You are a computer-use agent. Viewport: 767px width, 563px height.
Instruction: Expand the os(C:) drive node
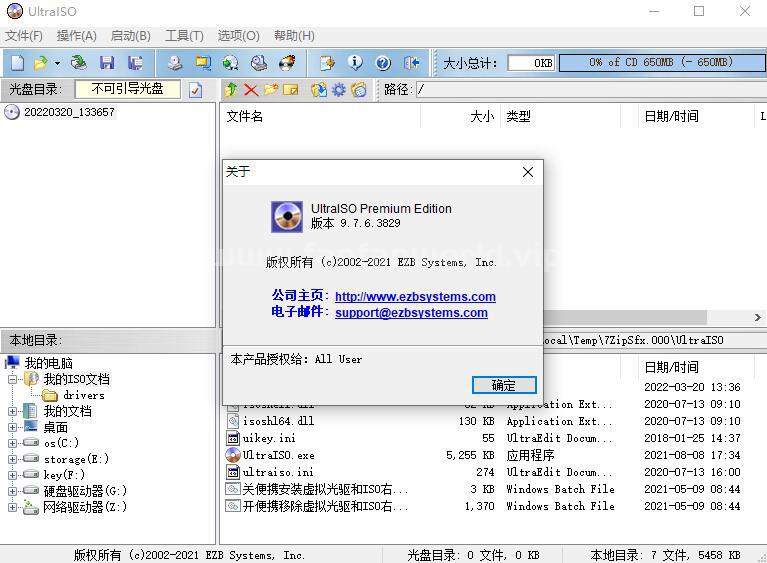tap(13, 443)
